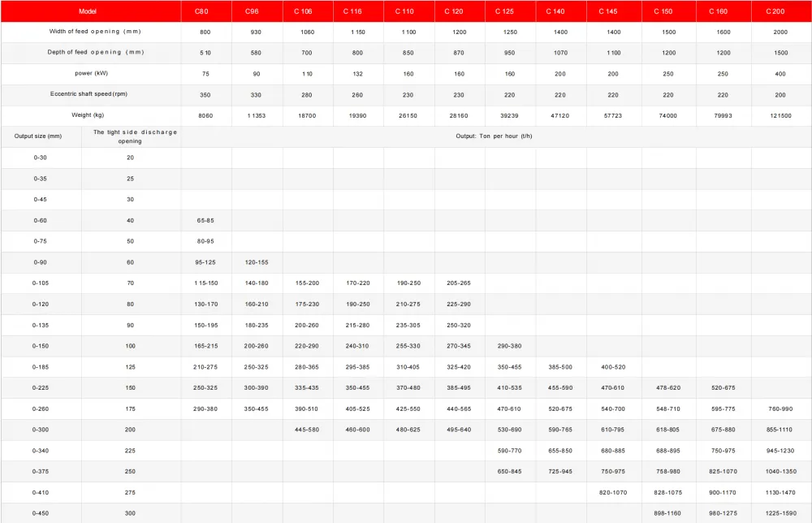Image resolution: width=812 pixels, height=523 pixels.
Task: Select the weight value 74000
Action: point(668,116)
